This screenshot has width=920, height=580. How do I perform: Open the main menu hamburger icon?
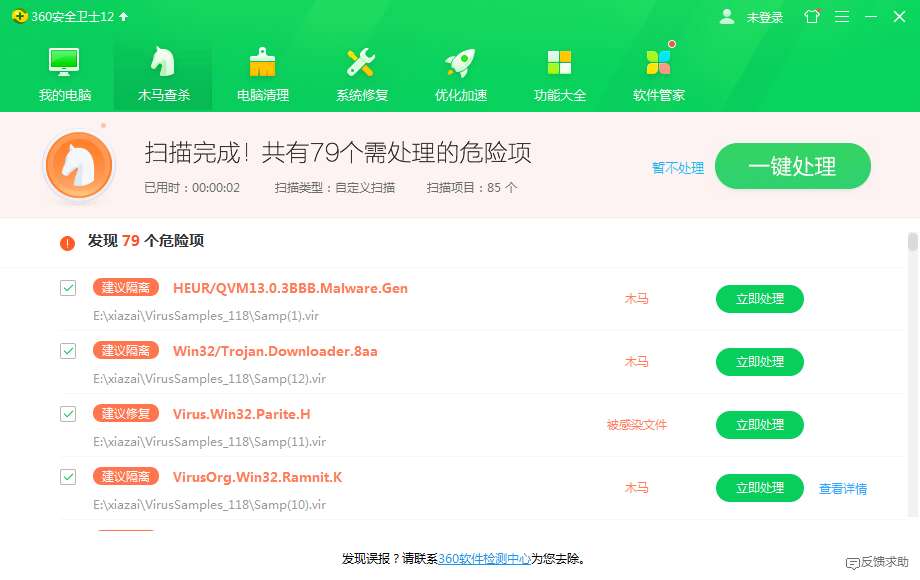(842, 16)
